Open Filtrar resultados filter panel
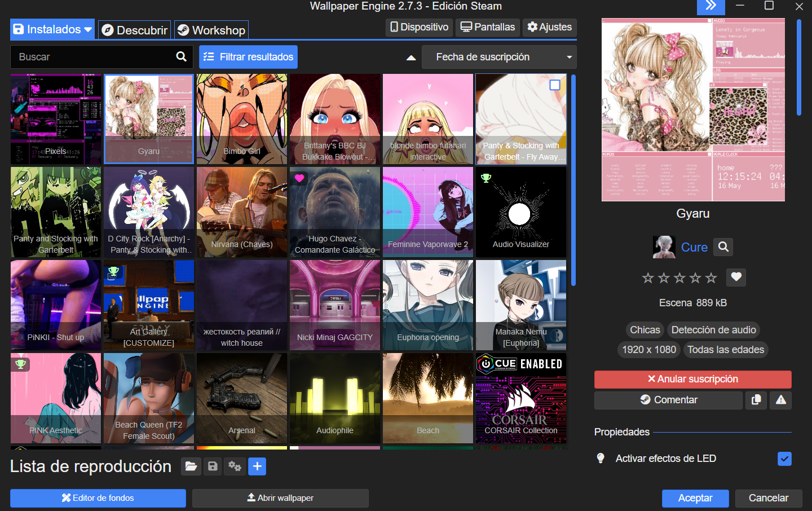Screen dimensions: 812x511 point(248,57)
